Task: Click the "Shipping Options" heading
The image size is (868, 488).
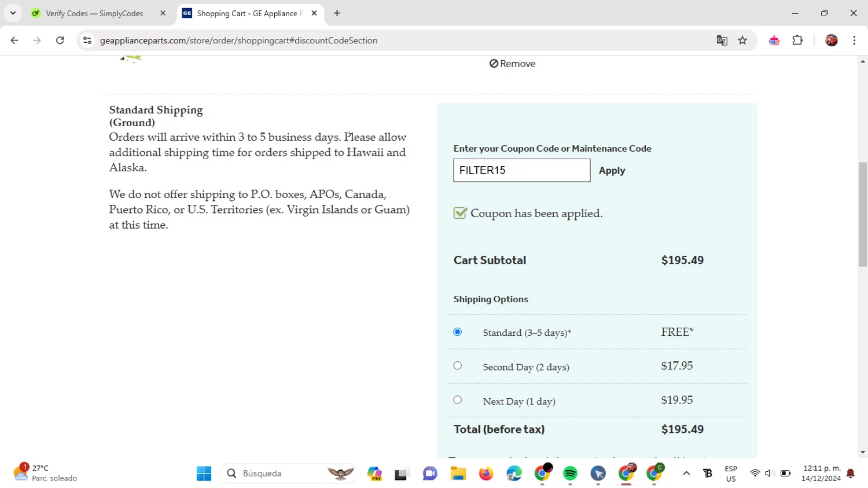Action: pyautogui.click(x=491, y=299)
